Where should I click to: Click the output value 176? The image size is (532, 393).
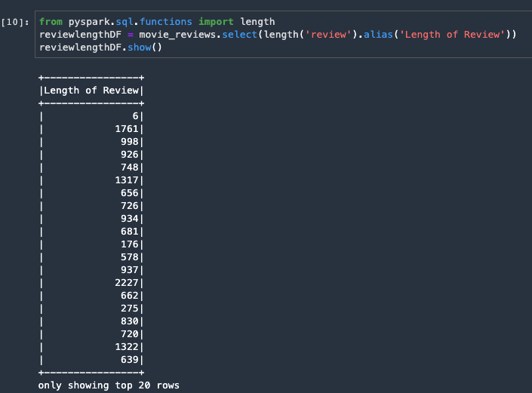coord(130,244)
